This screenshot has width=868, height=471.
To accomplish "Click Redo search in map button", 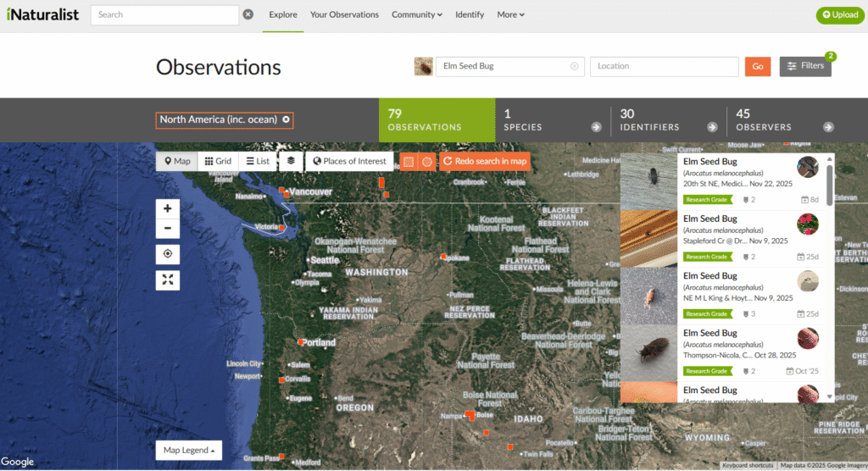I will pyautogui.click(x=485, y=161).
